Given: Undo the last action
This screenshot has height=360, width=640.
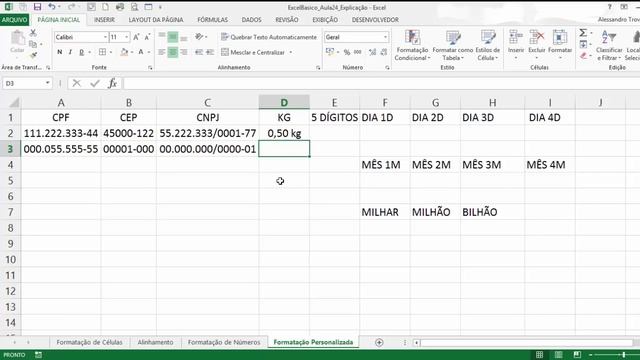Looking at the screenshot, I should tap(52, 7).
